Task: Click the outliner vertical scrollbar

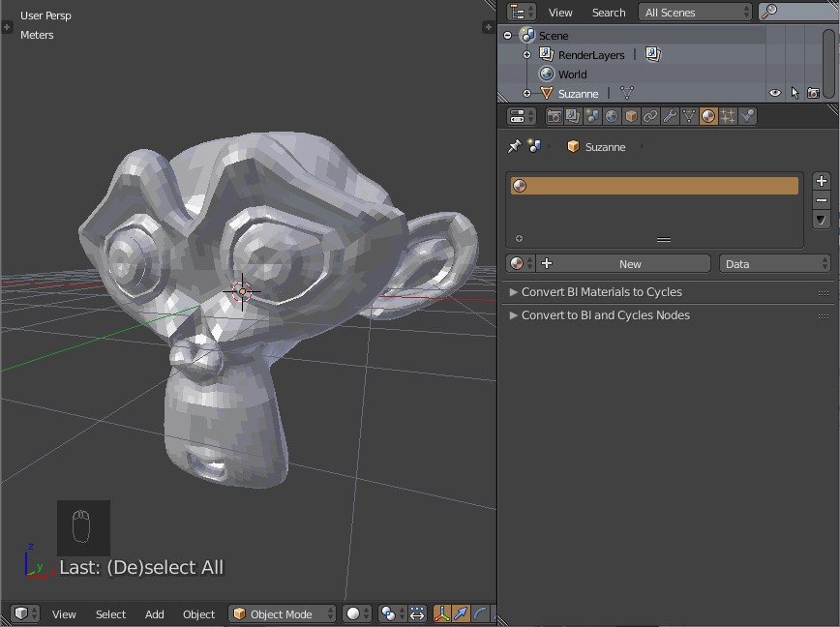Action: click(x=828, y=63)
